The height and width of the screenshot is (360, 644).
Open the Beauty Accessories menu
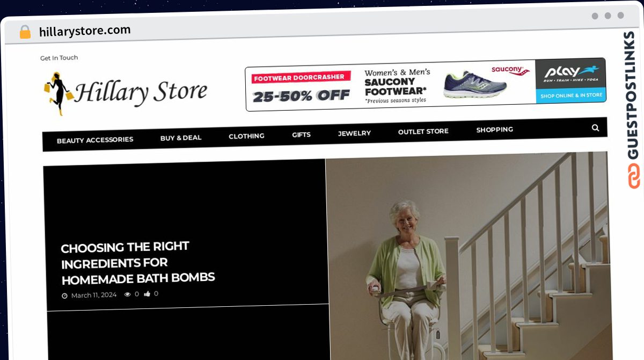pos(95,140)
